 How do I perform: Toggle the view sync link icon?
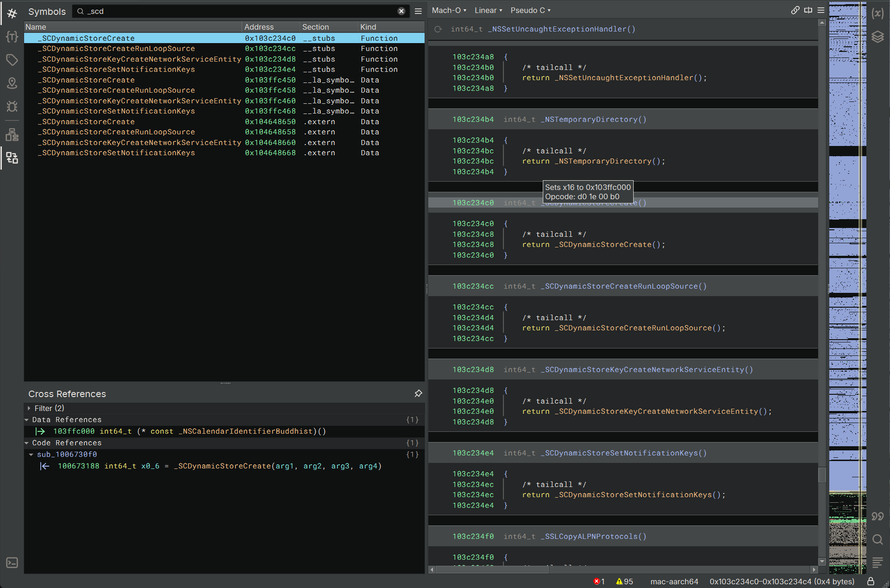coord(795,10)
